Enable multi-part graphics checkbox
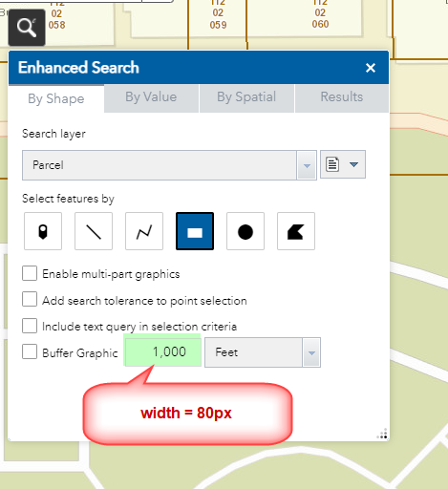Screen dimensions: 448x489 (30, 273)
